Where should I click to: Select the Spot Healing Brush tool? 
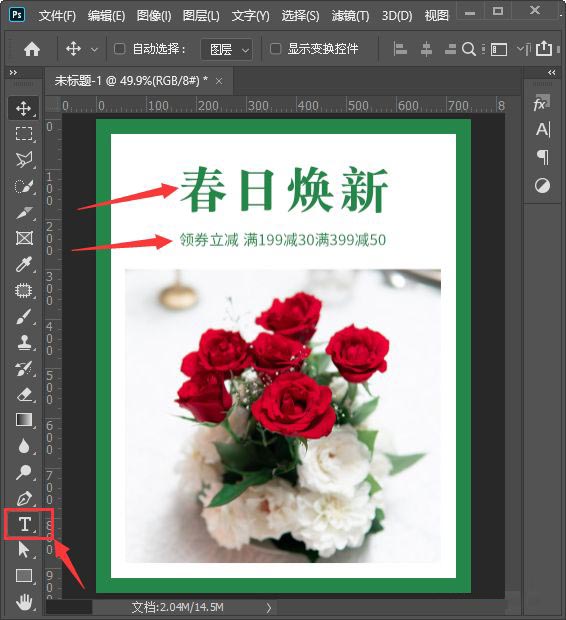click(x=24, y=290)
